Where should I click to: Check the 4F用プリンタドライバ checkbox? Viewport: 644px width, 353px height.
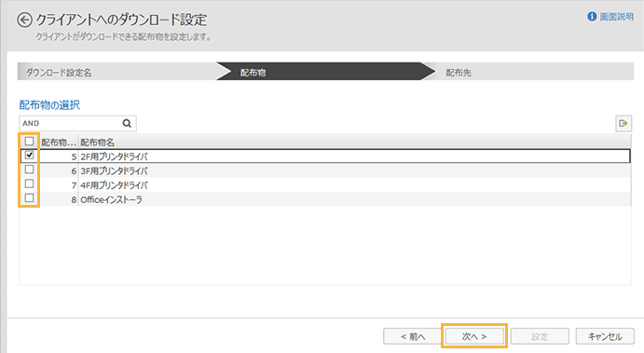click(x=29, y=183)
